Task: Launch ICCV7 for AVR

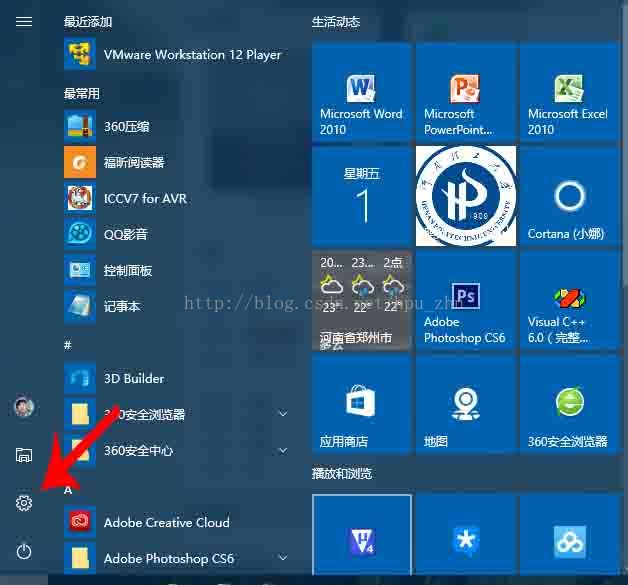Action: [x=176, y=198]
